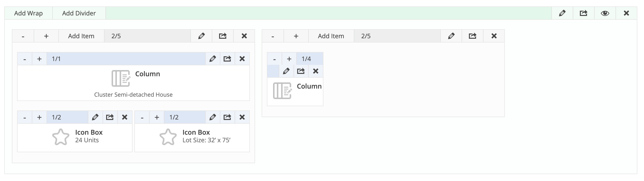Select the Cluster Semi-detached House column

133,83
